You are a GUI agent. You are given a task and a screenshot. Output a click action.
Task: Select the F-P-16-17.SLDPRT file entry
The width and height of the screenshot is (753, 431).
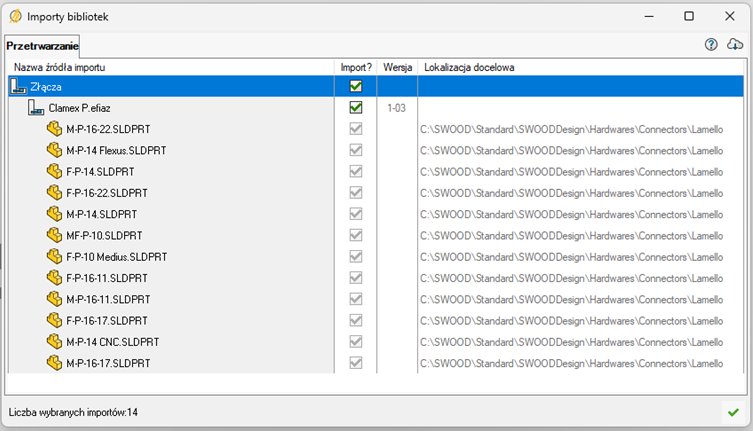(107, 320)
